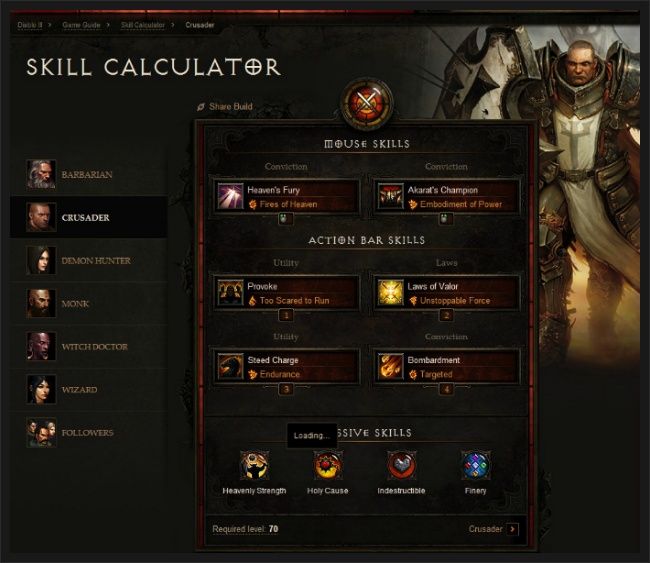Switch to the Barbarian class
Viewport: 650px width, 563px height.
(x=89, y=175)
